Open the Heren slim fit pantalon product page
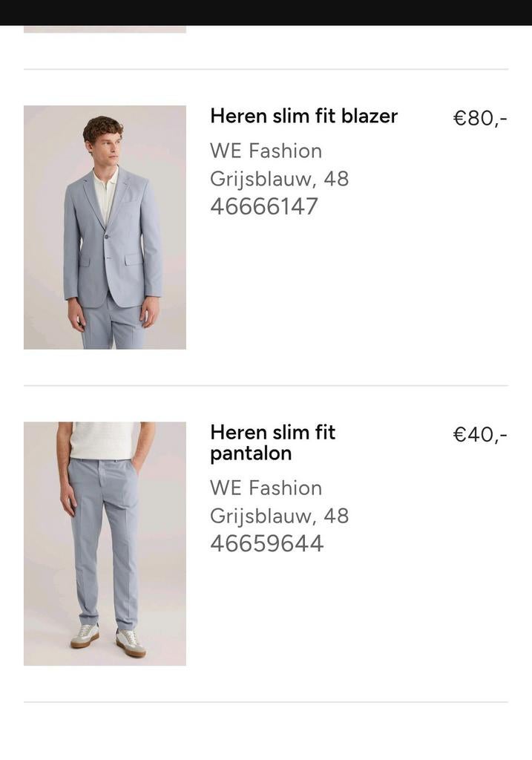Screen dimensions: 532x760 tap(272, 442)
